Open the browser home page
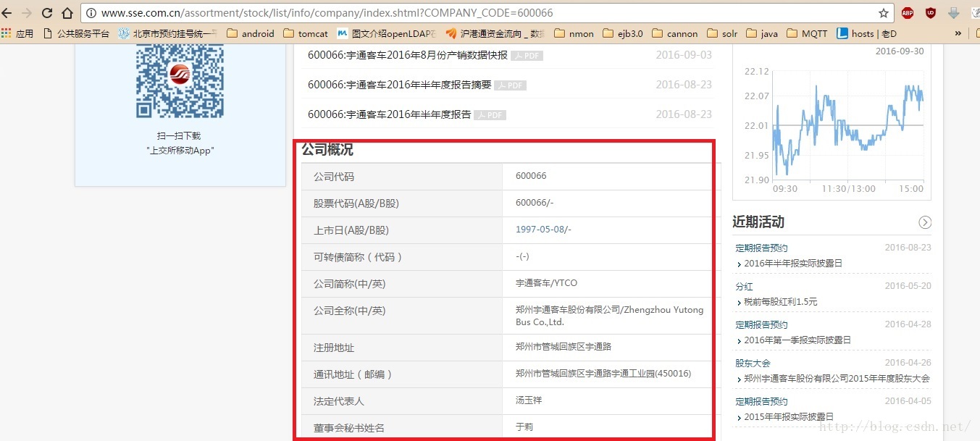980x441 pixels. 67,13
